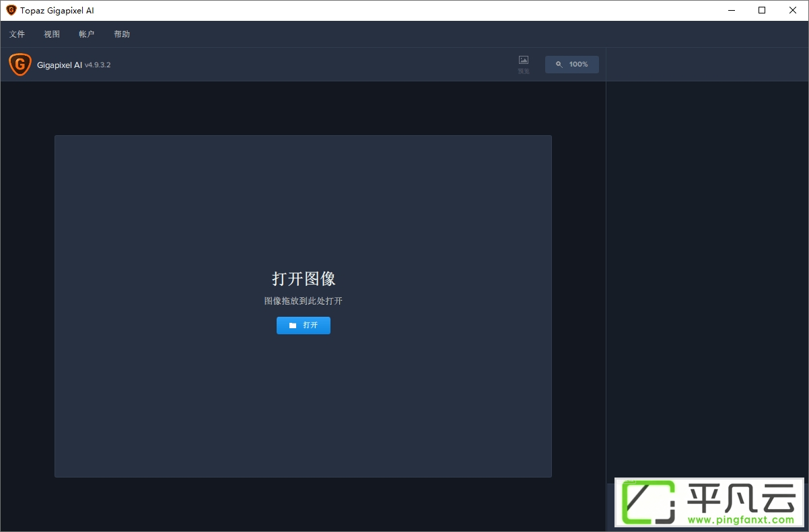This screenshot has width=809, height=532.
Task: Click the blue 打开 button
Action: (304, 326)
